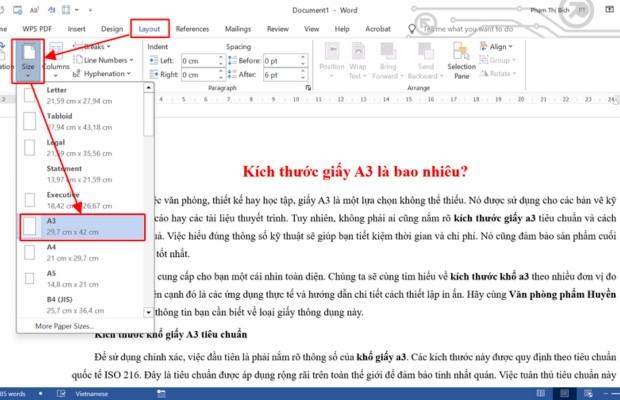The width and height of the screenshot is (620, 400).
Task: Choose A5 paper size
Action: (x=81, y=279)
